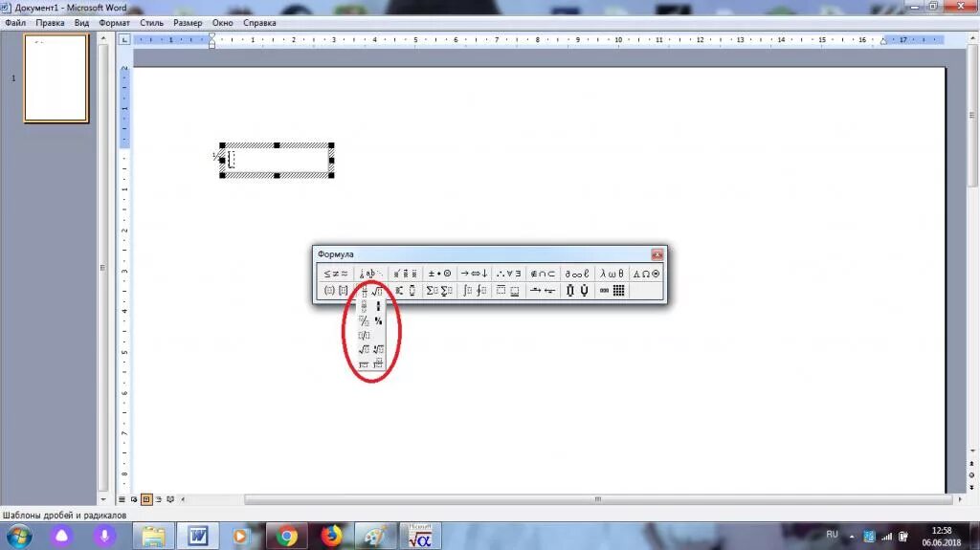980x550 pixels.
Task: Open the underbar and overbar templates palette
Action: pos(508,291)
